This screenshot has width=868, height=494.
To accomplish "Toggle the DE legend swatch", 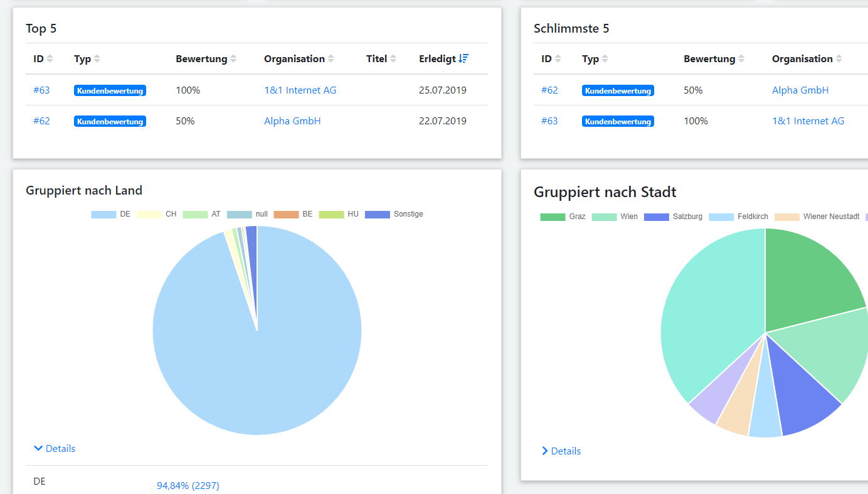I will click(103, 215).
